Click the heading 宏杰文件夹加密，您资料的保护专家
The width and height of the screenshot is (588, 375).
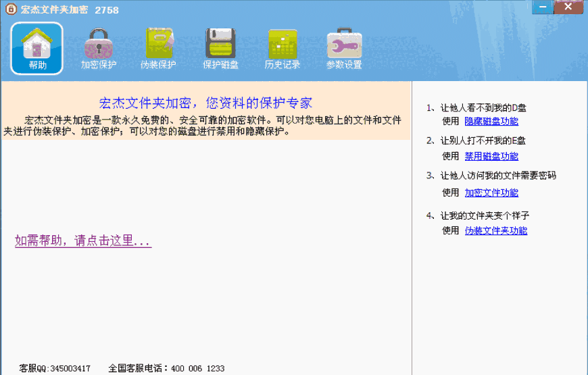point(205,103)
